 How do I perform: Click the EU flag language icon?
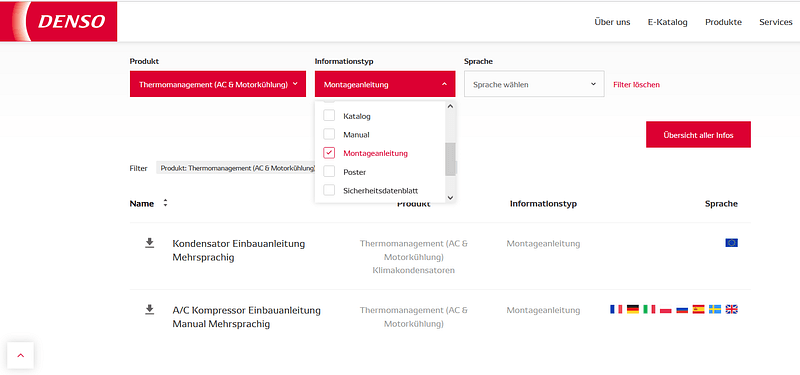tap(731, 243)
